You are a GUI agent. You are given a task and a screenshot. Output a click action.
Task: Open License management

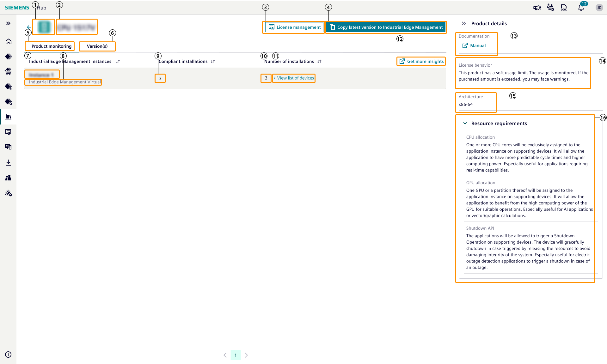[x=295, y=27]
